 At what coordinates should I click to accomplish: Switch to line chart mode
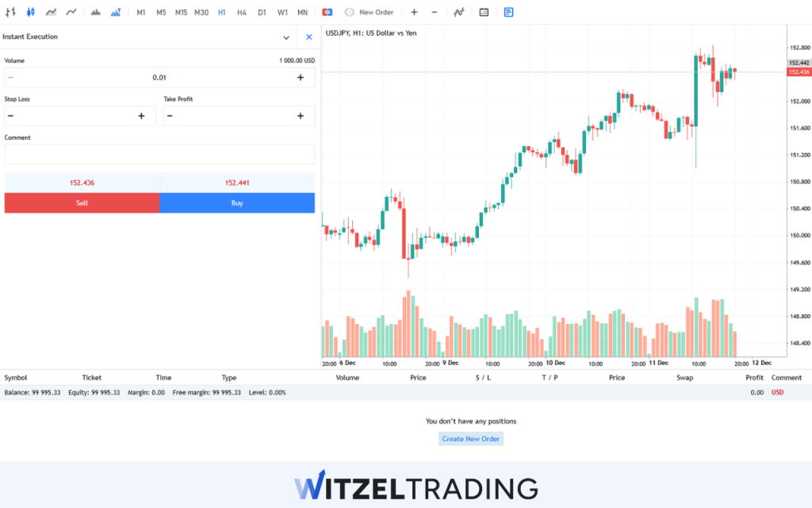coord(71,12)
